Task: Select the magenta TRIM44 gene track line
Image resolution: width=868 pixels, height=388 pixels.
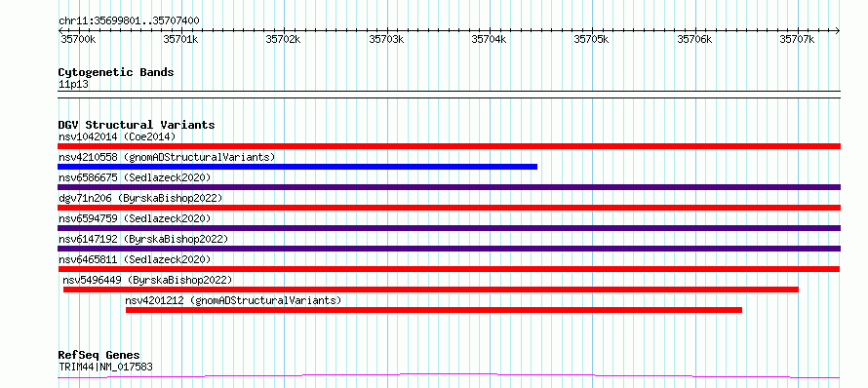Action: pyautogui.click(x=449, y=376)
